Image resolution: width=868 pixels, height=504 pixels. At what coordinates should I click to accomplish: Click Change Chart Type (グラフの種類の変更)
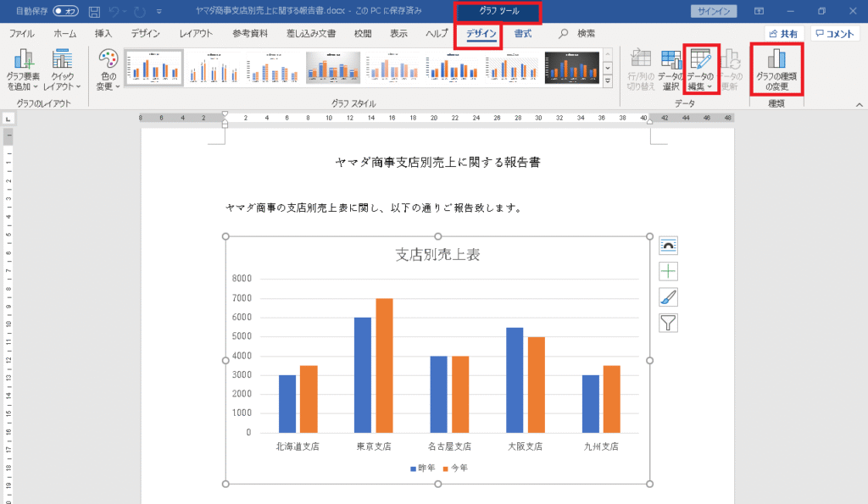pos(776,69)
